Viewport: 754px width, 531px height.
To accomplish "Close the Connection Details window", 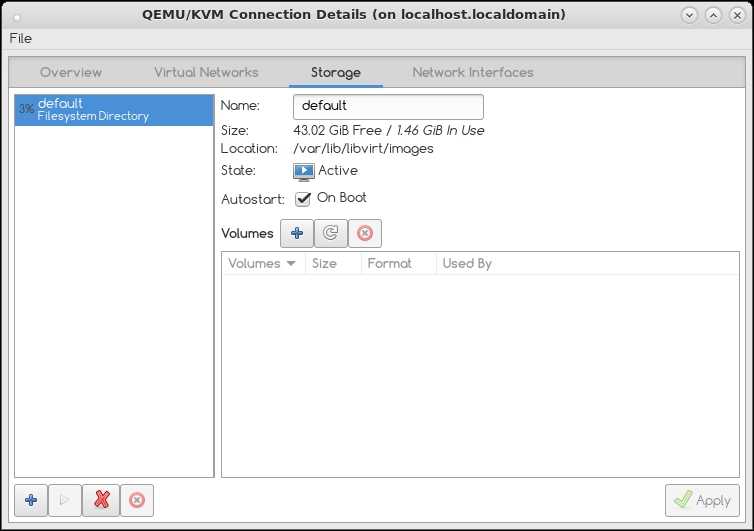I will tap(737, 15).
